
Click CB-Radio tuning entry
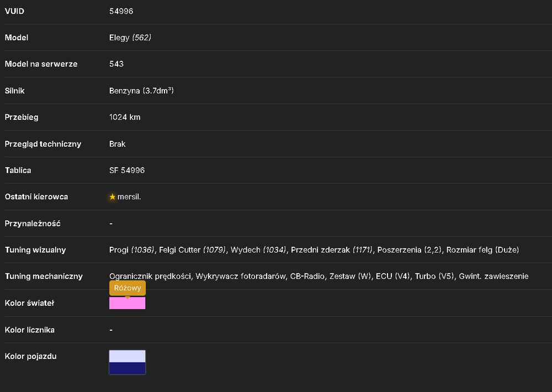coord(307,277)
